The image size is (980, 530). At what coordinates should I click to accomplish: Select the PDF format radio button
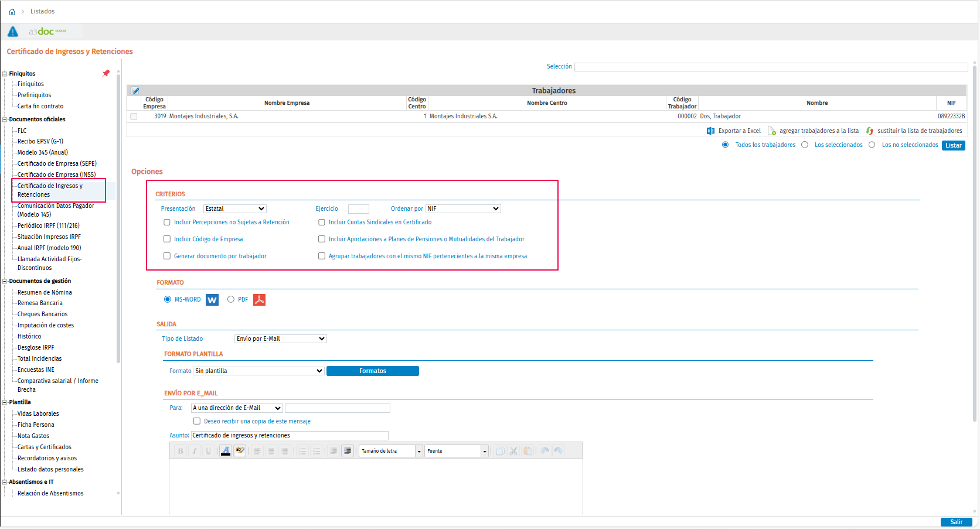coord(231,299)
